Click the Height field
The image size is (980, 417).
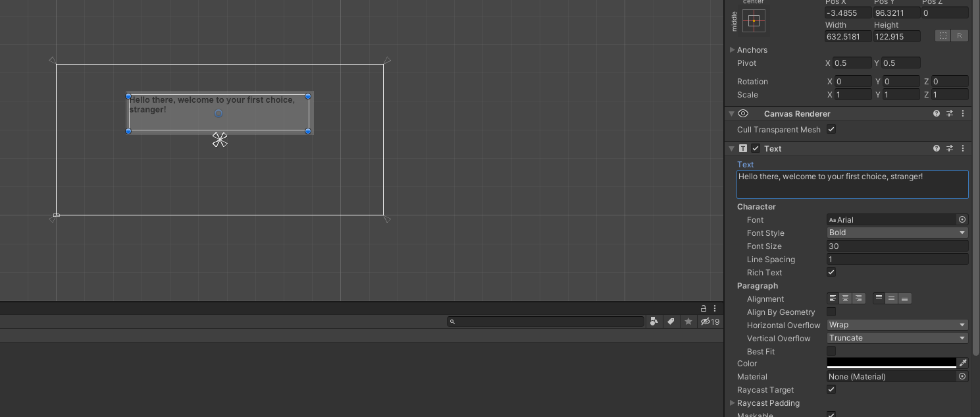896,36
